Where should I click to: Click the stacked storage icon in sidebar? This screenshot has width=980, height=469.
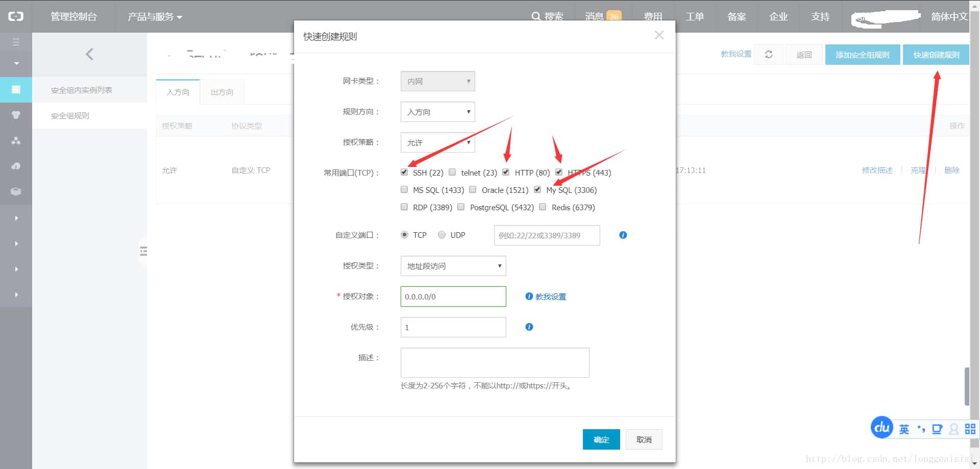(x=16, y=191)
